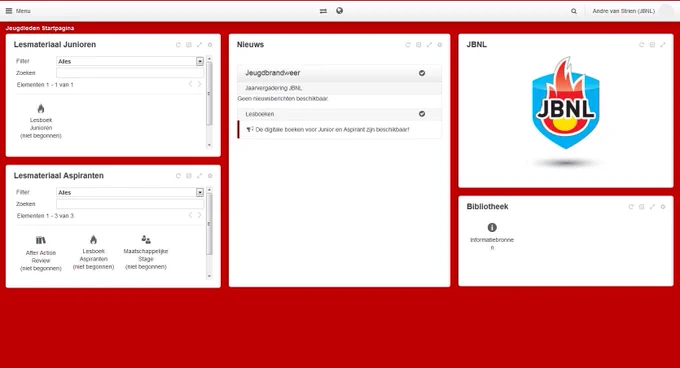Image resolution: width=680 pixels, height=368 pixels.
Task: Go to previous page in Aspiranten list
Action: pyautogui.click(x=190, y=215)
